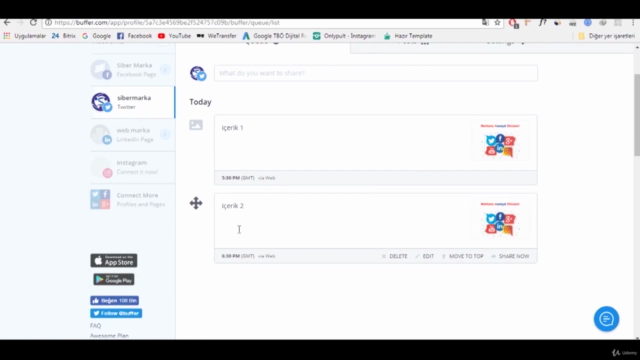The image size is (640, 360).
Task: Open the WeTransfer bookmark
Action: tap(216, 36)
